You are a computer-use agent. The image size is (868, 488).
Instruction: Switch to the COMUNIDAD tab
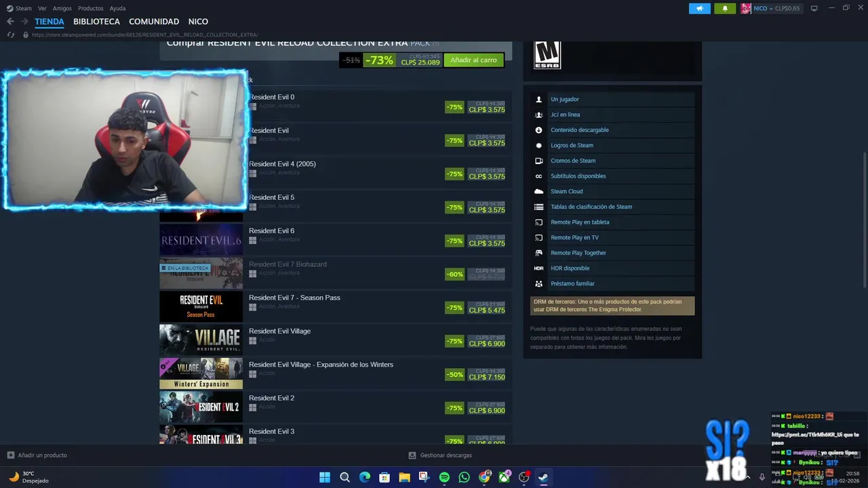[154, 22]
